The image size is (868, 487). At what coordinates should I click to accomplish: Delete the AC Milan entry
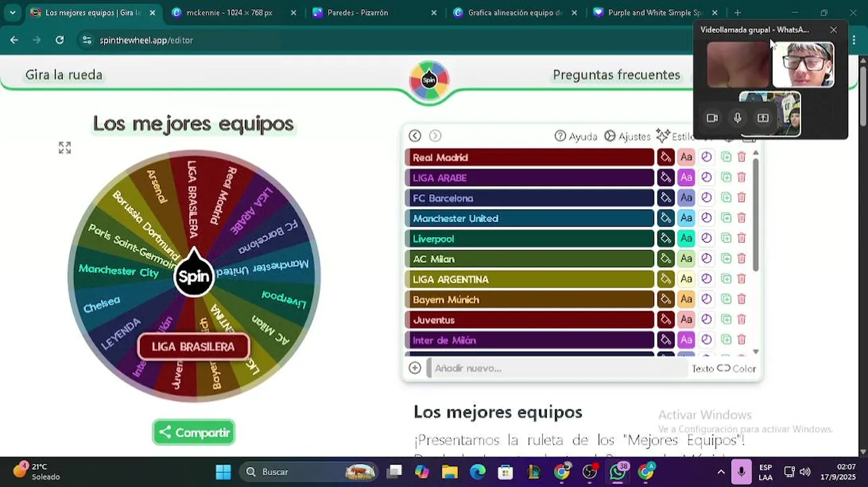[x=742, y=258]
